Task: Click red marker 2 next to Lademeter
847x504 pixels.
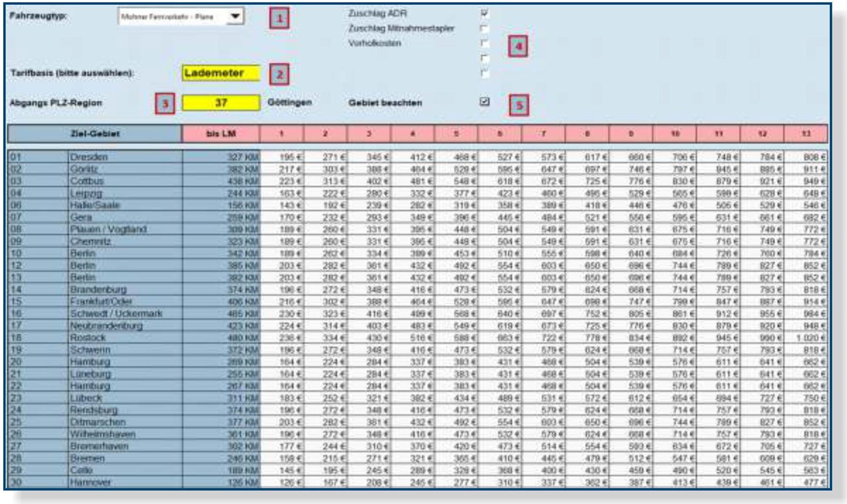Action: [x=279, y=74]
